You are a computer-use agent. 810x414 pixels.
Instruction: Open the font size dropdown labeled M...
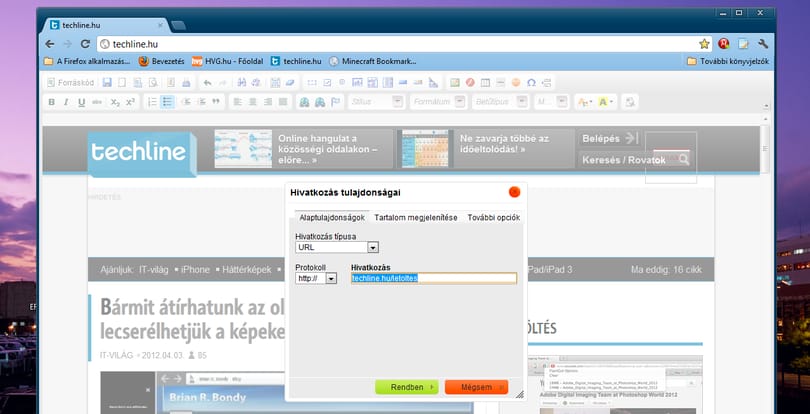[x=551, y=102]
